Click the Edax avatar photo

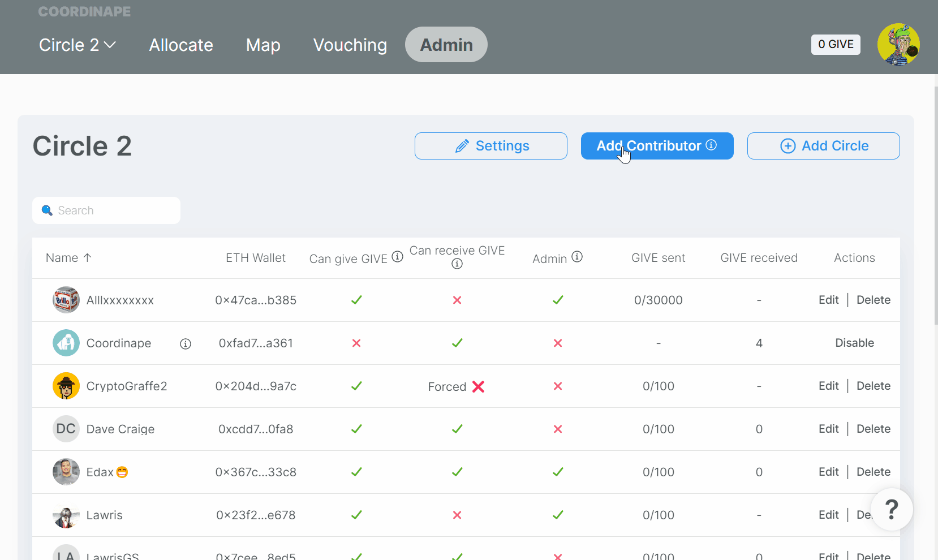click(66, 472)
